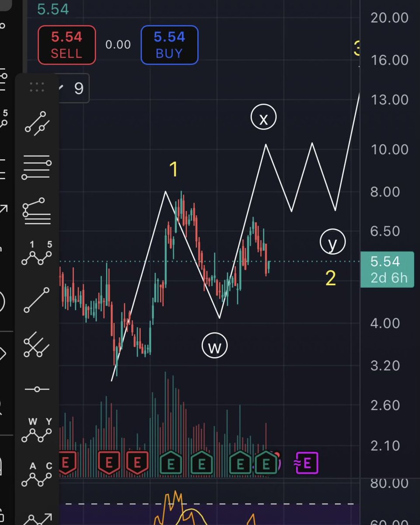Select the circled y wave label
This screenshot has height=525, width=420.
(x=333, y=242)
